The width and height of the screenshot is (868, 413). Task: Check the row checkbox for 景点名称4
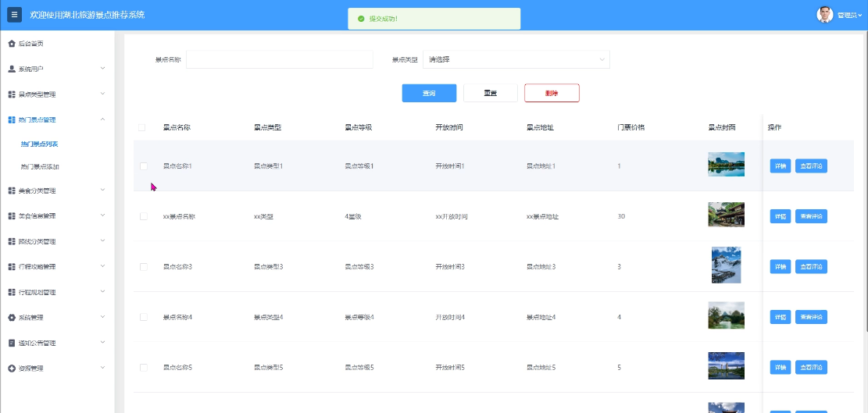pyautogui.click(x=144, y=317)
